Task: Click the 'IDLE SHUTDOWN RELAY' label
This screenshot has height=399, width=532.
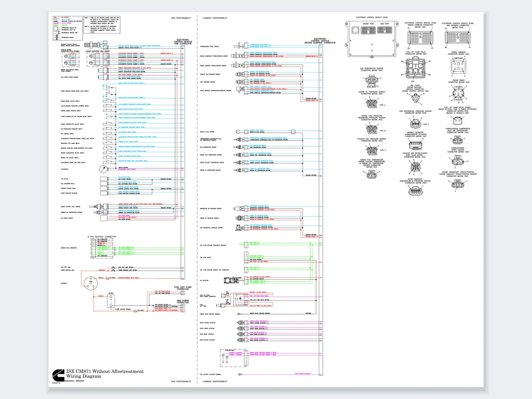Action: click(68, 184)
